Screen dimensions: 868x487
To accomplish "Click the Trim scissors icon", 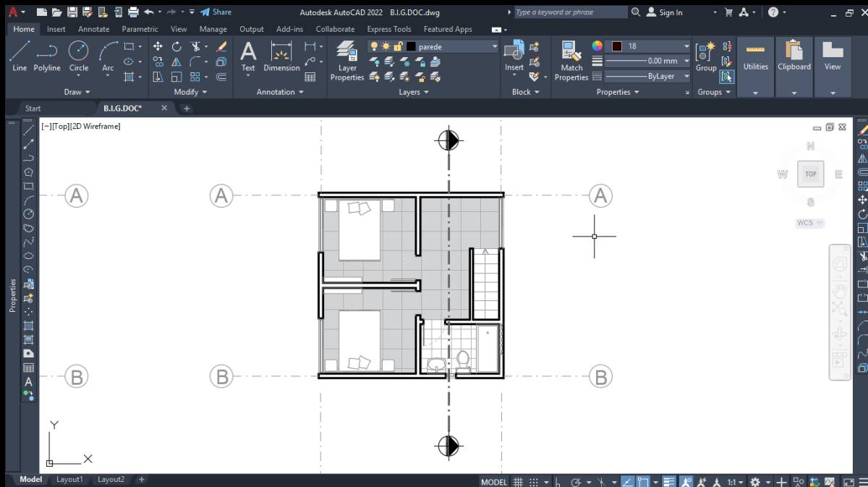I will (195, 46).
